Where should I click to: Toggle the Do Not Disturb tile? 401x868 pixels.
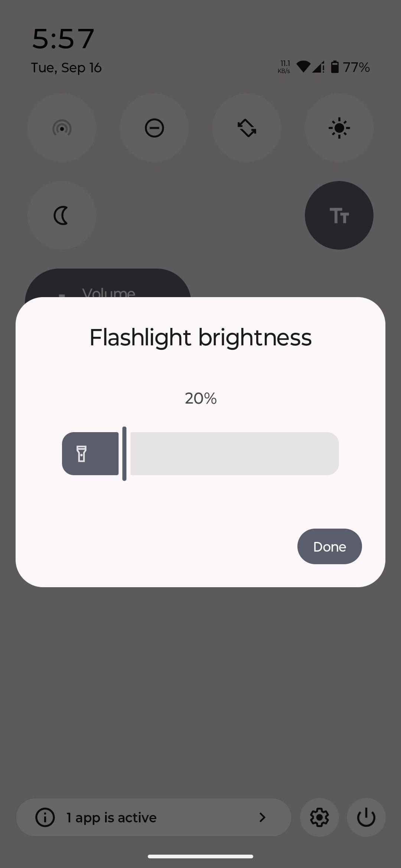click(x=154, y=128)
